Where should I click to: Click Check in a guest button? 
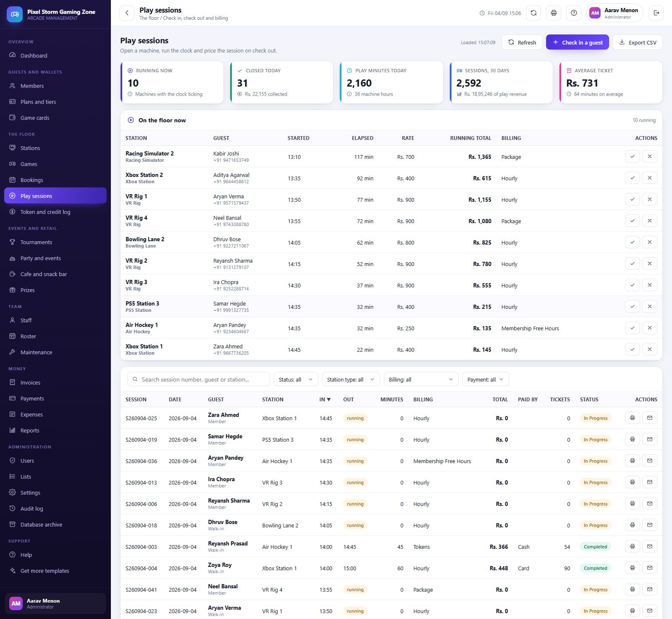click(577, 42)
